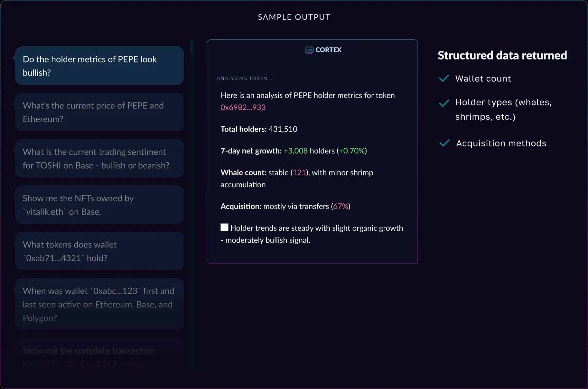The image size is (588, 389).
Task: Click the ANALYSING TOKEN status label
Action: pyautogui.click(x=245, y=78)
